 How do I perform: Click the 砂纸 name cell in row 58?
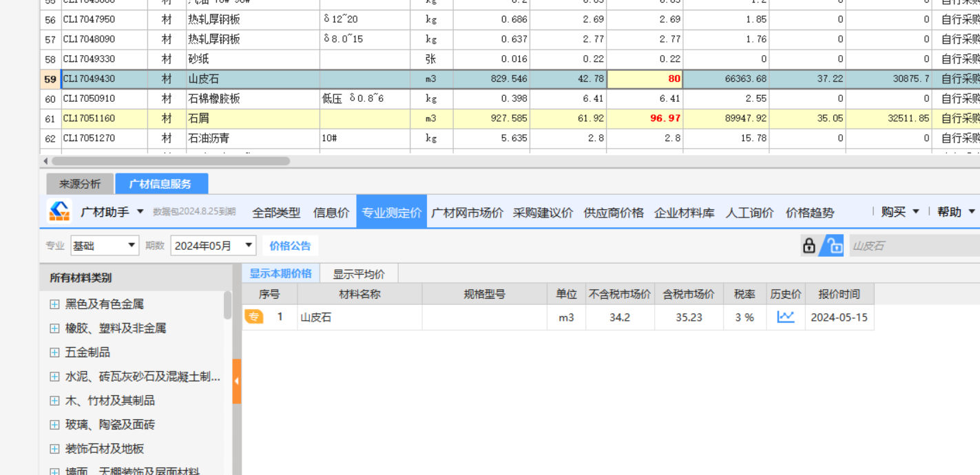click(x=253, y=59)
